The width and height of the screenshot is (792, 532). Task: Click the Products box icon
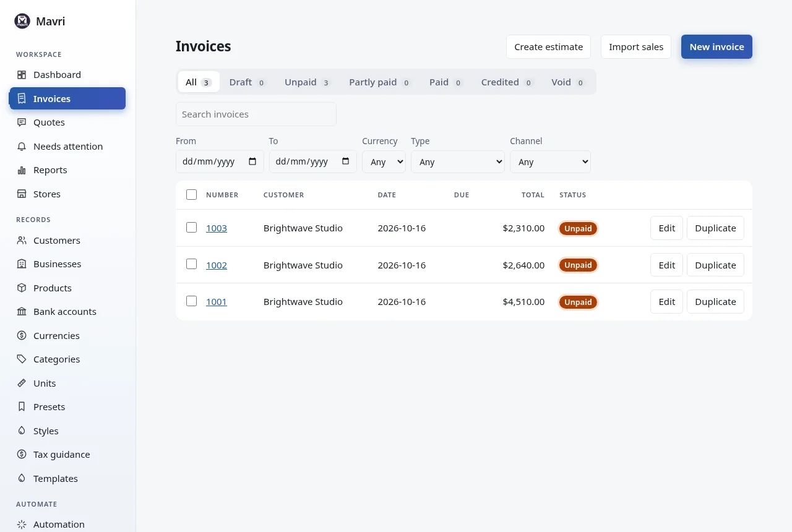pos(22,288)
